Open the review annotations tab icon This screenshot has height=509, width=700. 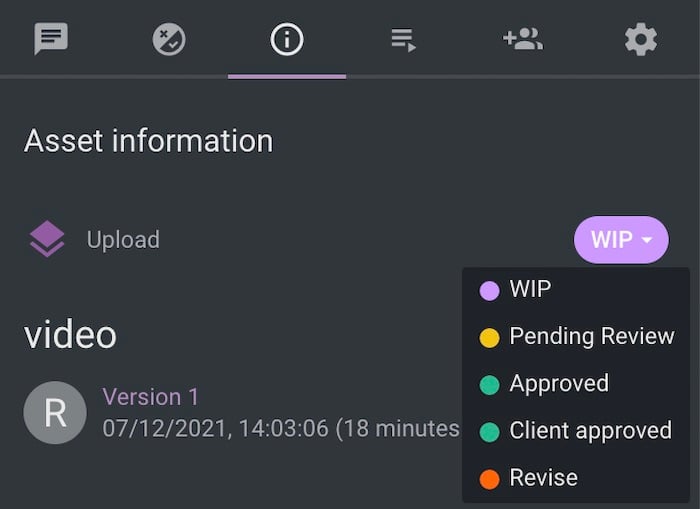click(169, 39)
